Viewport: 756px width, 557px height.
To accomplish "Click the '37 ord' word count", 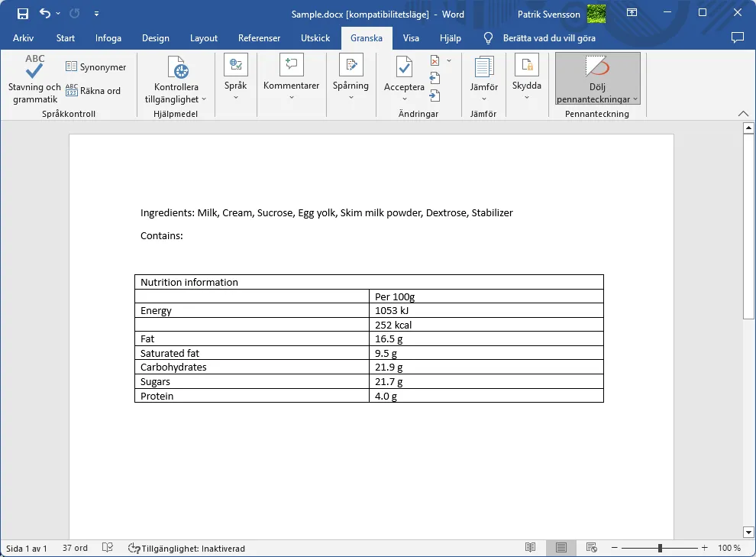I will click(x=75, y=548).
